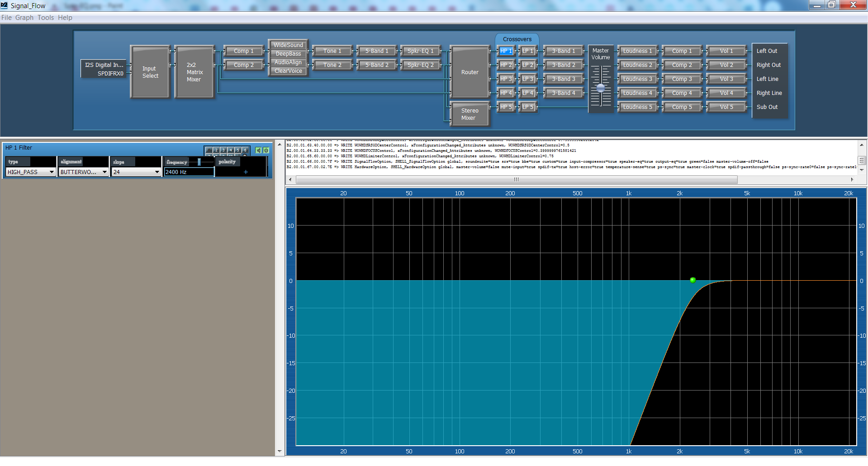Open the slope dropdown showing 24
The height and width of the screenshot is (466, 868).
click(157, 172)
